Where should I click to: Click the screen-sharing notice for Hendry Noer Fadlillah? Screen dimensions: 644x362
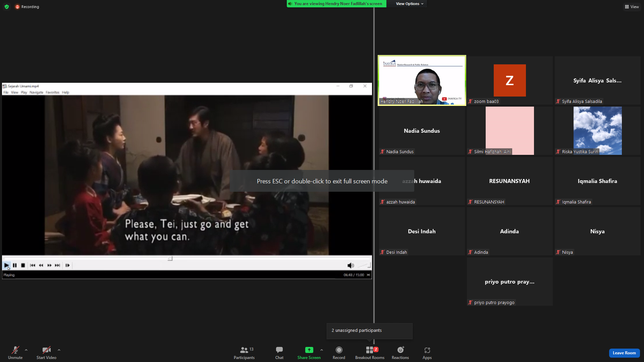(x=336, y=4)
